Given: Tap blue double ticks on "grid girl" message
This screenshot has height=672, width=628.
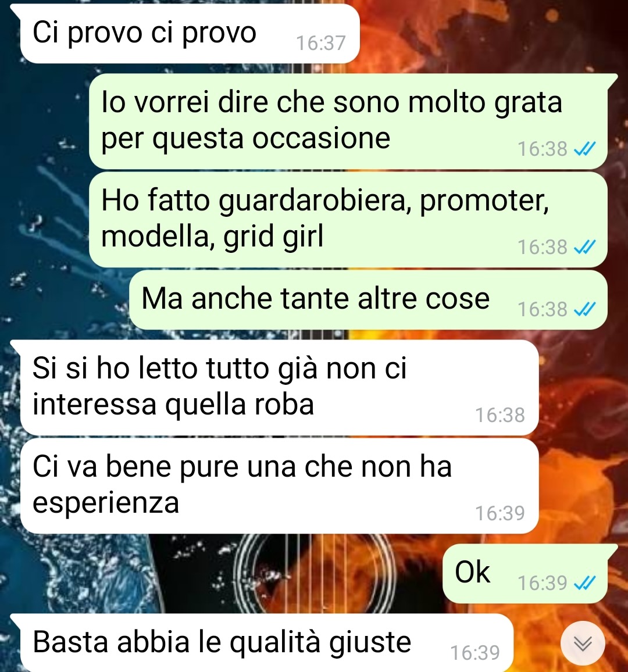Looking at the screenshot, I should (585, 247).
